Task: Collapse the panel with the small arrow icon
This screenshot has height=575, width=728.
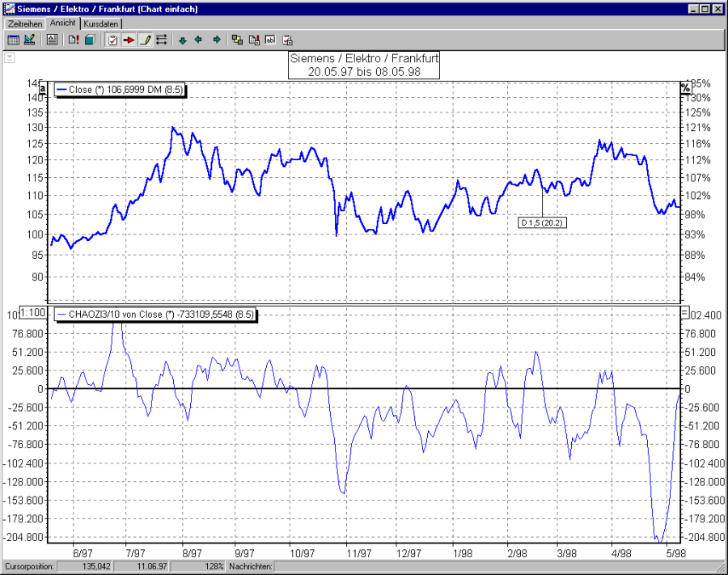Action: click(x=9, y=57)
